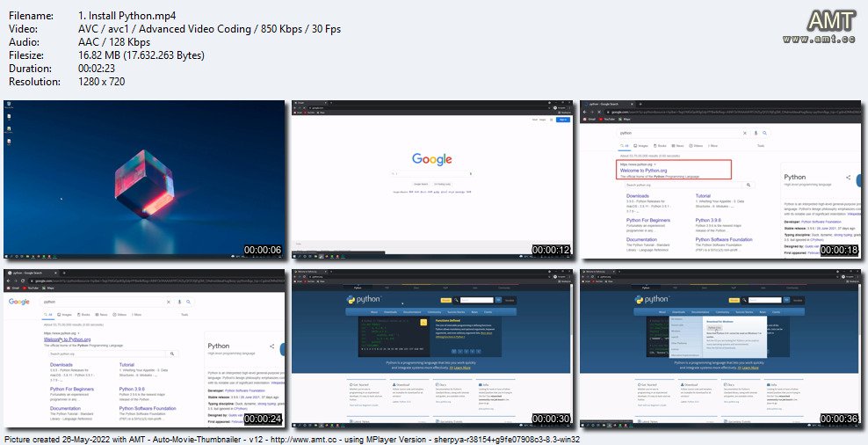Click the YouTube bookmark in the 00:00:18 frame
868x445 pixels.
pos(608,119)
